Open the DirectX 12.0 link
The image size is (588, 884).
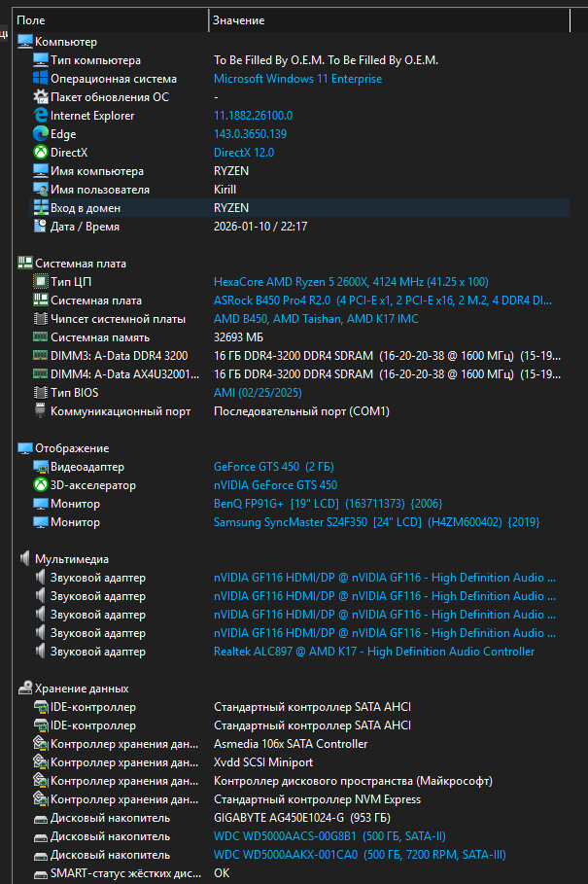pyautogui.click(x=244, y=153)
